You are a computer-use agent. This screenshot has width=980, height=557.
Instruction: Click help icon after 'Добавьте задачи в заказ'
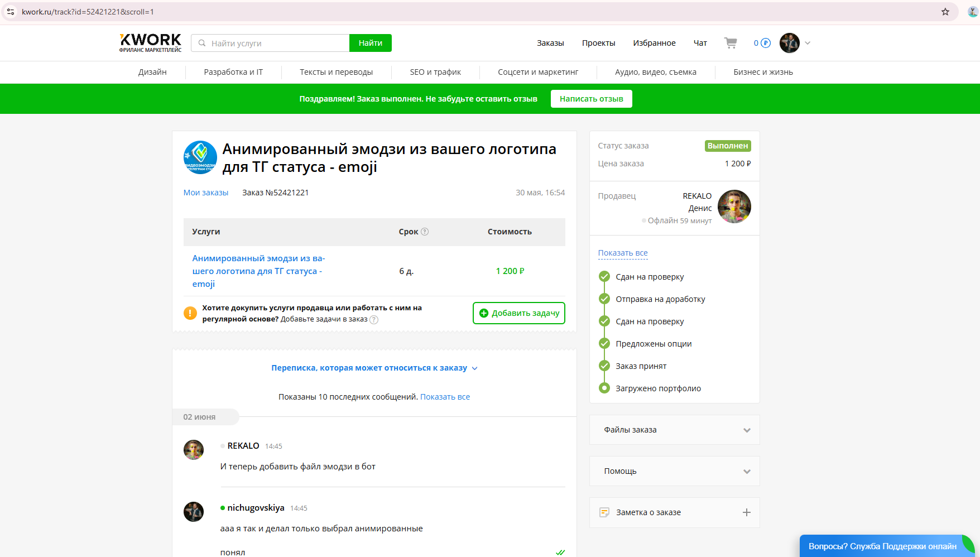pos(374,320)
